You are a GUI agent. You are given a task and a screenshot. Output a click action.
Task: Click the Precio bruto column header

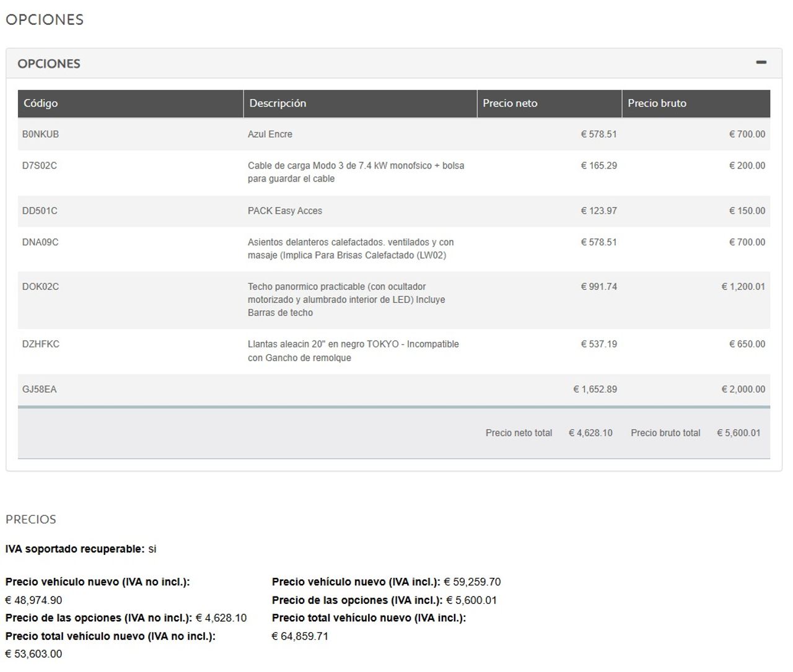point(657,103)
